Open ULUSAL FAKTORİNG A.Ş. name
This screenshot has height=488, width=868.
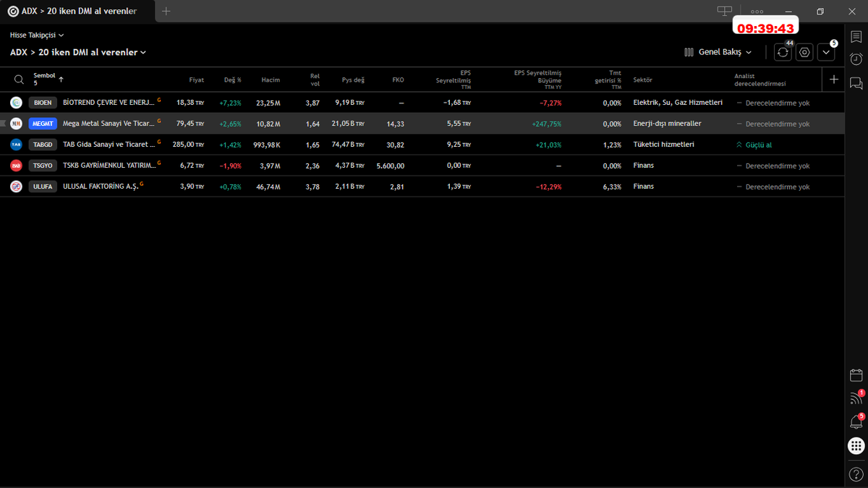tap(101, 187)
